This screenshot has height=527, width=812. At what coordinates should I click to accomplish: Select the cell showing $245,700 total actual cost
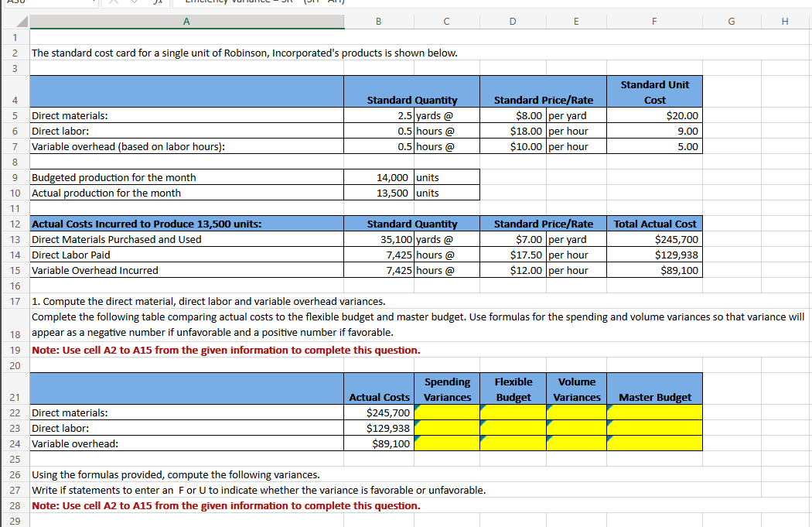coord(653,239)
